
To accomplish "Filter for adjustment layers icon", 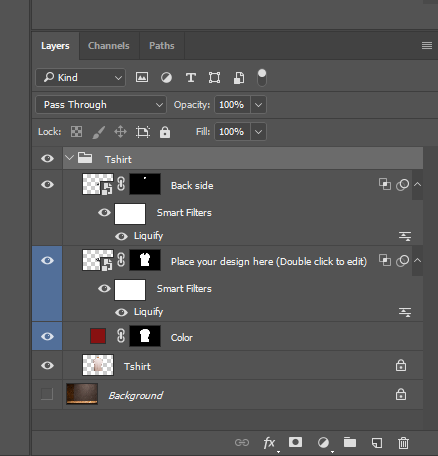I will (x=166, y=78).
